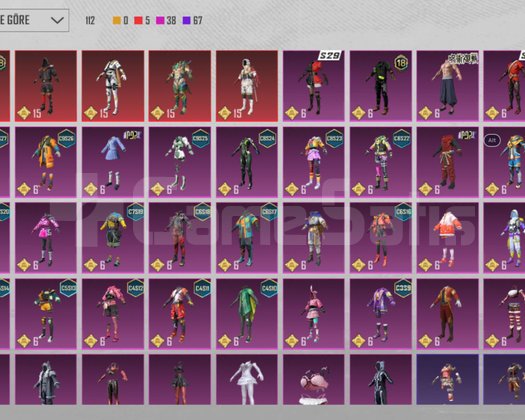Open the sort dropdown ending in GÖRE
Viewport: 525px width, 420px height.
(34, 20)
